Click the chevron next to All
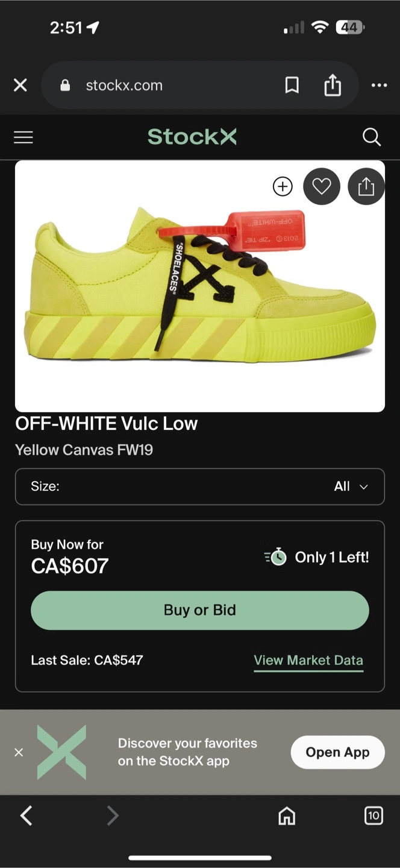 point(364,487)
